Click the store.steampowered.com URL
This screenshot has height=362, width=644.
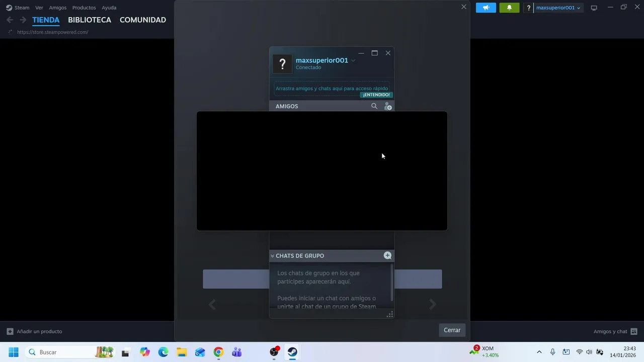pyautogui.click(x=52, y=32)
